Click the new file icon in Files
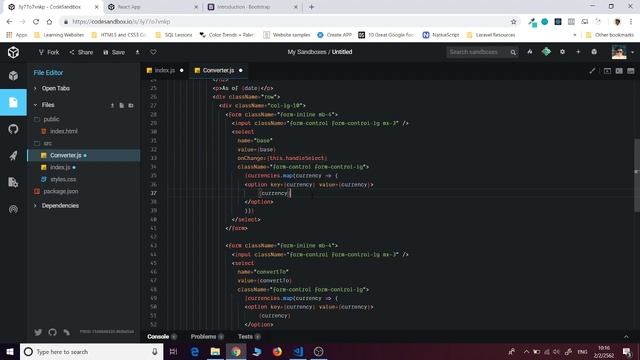Viewport: 640px width, 360px height. (x=122, y=105)
